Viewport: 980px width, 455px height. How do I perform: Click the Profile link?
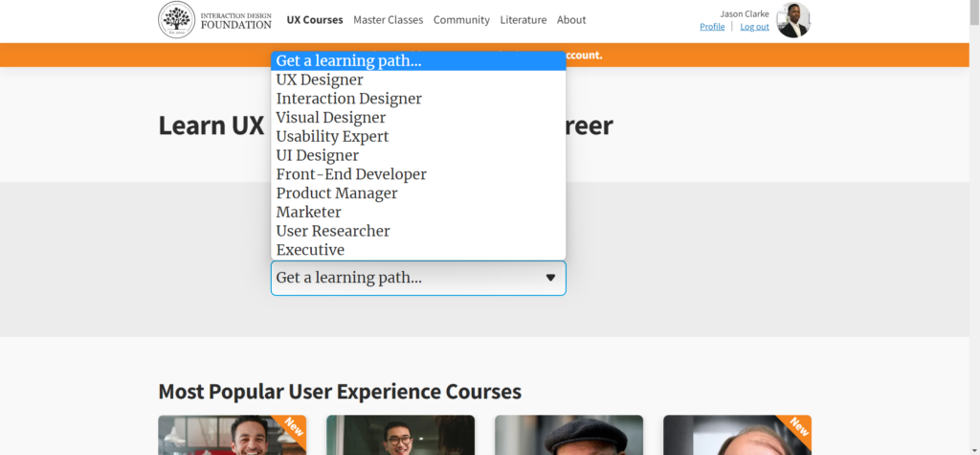712,26
